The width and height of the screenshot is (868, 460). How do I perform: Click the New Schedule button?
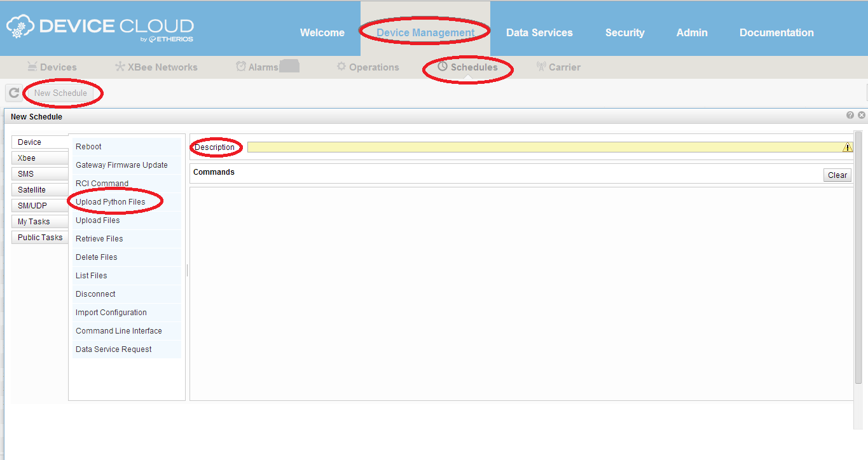61,93
